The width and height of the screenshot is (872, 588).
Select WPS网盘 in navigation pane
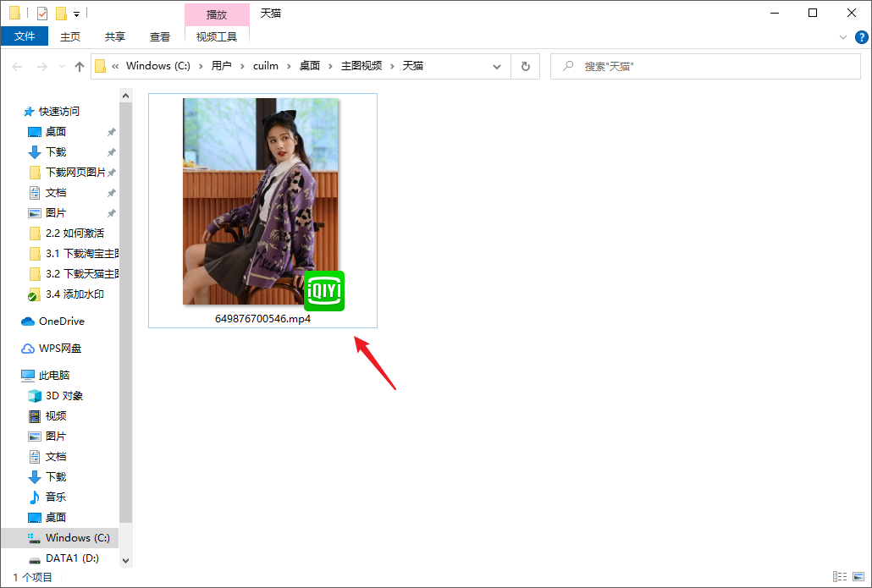click(x=59, y=349)
